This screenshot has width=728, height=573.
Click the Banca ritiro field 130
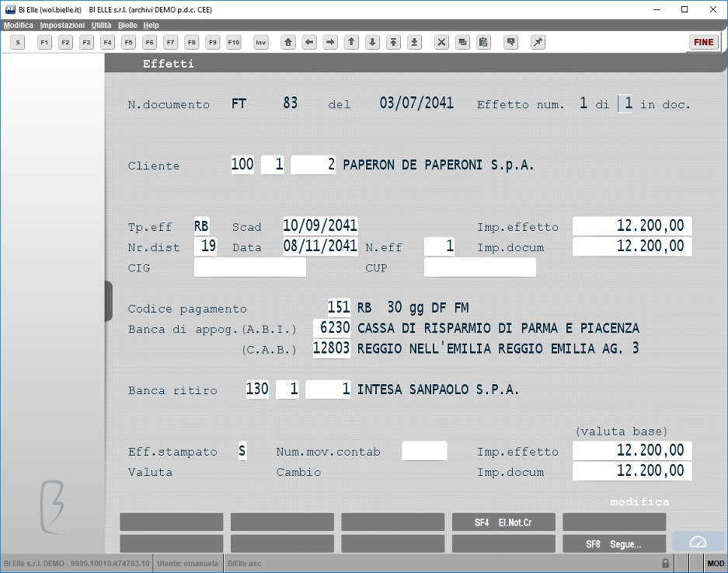[x=257, y=389]
